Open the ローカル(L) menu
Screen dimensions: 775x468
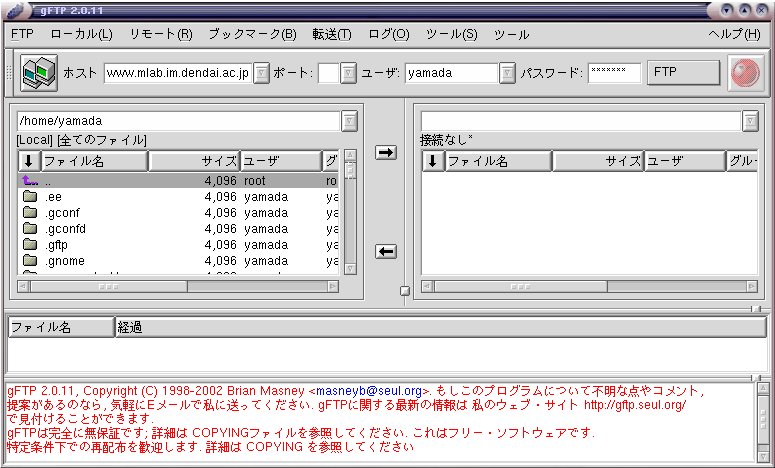coord(82,34)
